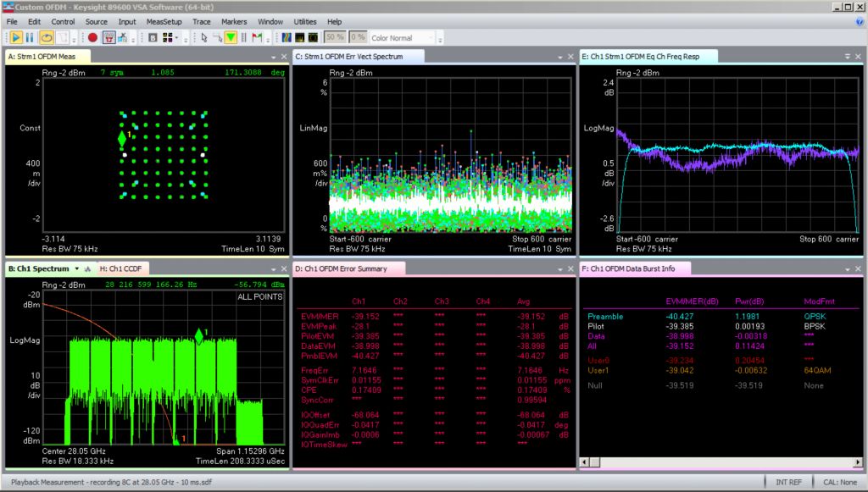Toggle the Single/Continuous sweep loop icon
Viewport: 868px width, 492px height.
tap(47, 38)
